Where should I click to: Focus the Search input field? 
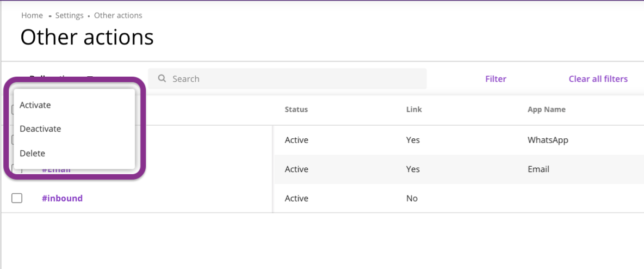click(294, 79)
